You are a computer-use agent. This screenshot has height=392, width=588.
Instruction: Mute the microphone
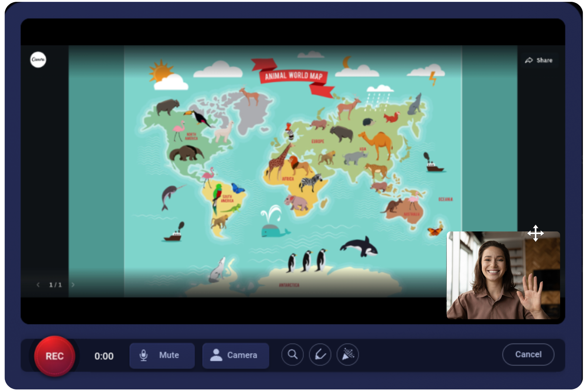[162, 355]
